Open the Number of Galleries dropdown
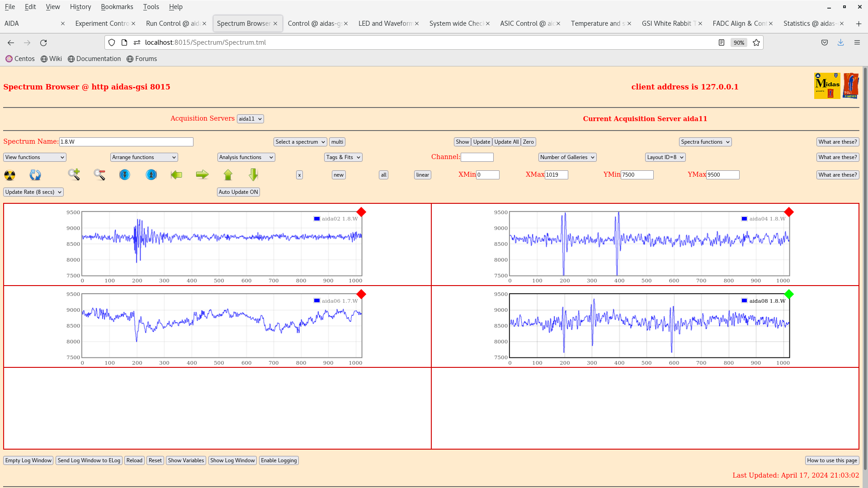This screenshot has width=868, height=488. (567, 157)
